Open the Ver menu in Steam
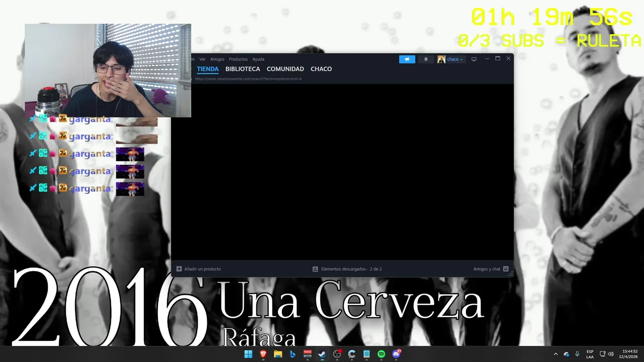 (202, 59)
